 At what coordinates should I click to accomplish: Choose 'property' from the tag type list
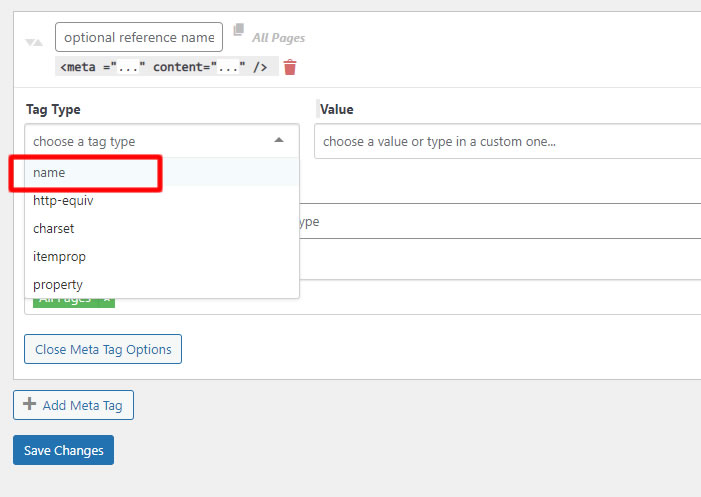click(x=58, y=284)
